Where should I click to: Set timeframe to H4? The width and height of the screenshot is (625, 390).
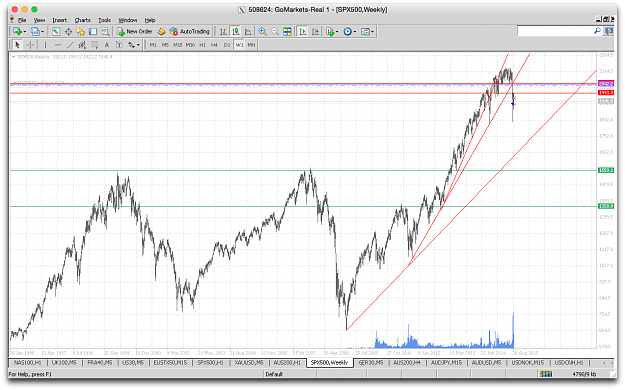[214, 45]
